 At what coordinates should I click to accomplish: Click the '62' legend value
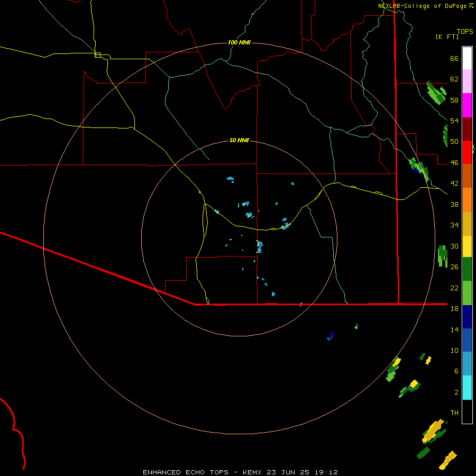point(454,79)
